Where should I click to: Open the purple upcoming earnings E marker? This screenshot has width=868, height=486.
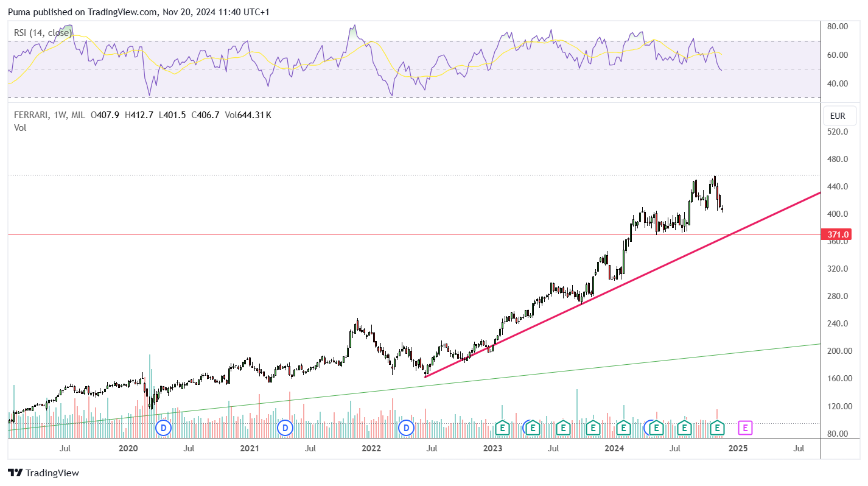click(746, 428)
